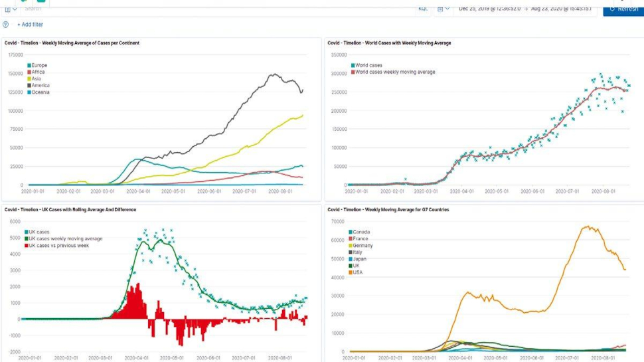Toggle the Asia series in legend
Viewport: 644px width, 362px height.
[35, 79]
